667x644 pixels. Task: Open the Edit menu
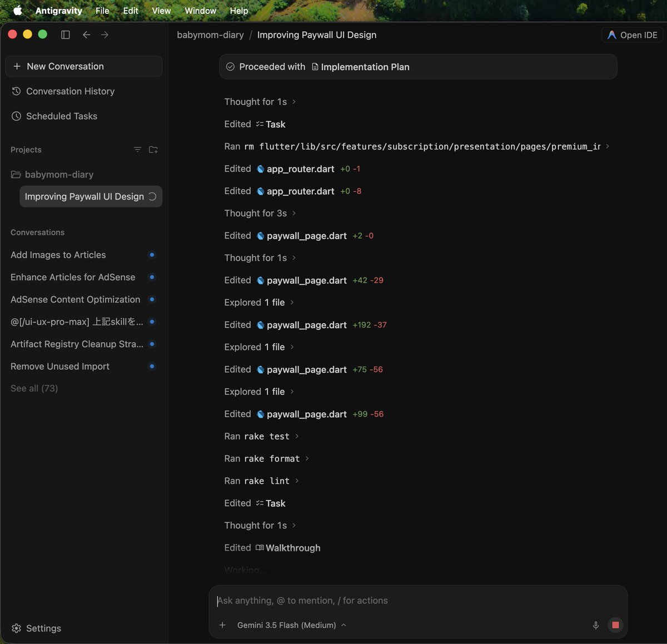(131, 11)
